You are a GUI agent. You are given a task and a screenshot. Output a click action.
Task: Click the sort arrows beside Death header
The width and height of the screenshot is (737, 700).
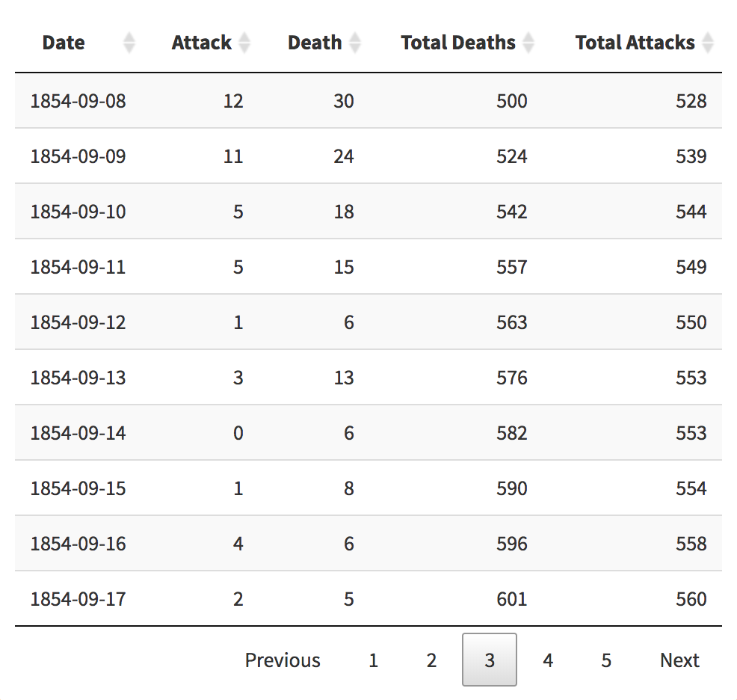[355, 43]
